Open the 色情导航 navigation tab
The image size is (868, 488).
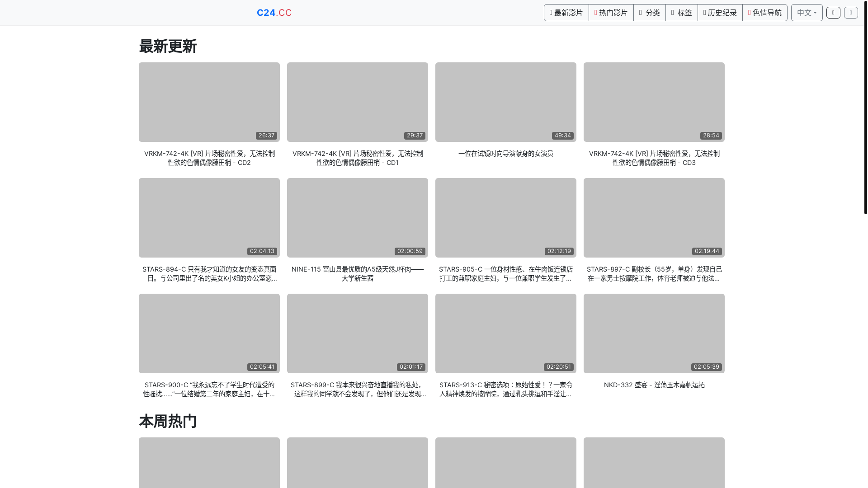[x=764, y=13]
